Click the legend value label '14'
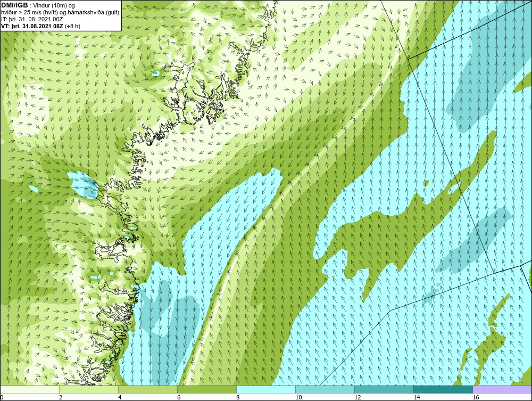 pyautogui.click(x=417, y=397)
